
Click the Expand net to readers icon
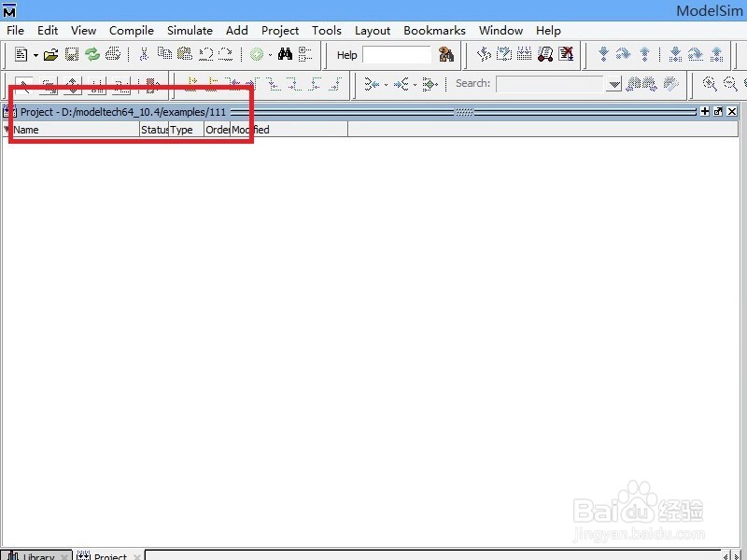tap(402, 84)
